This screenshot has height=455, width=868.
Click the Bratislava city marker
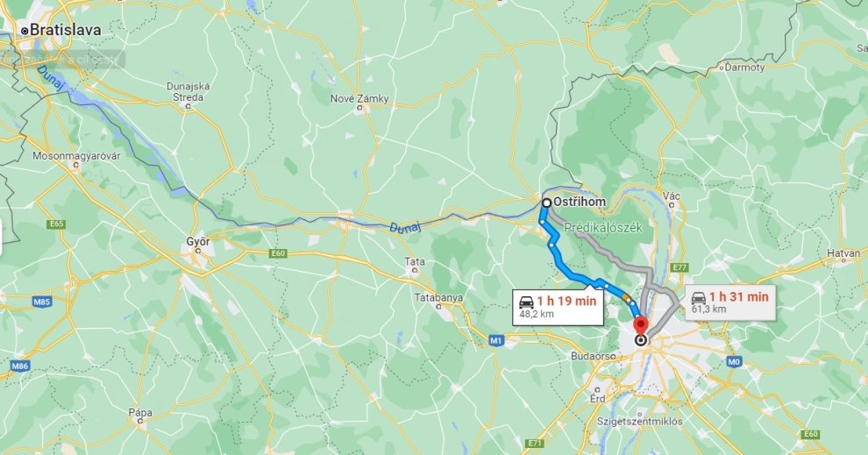pyautogui.click(x=25, y=31)
